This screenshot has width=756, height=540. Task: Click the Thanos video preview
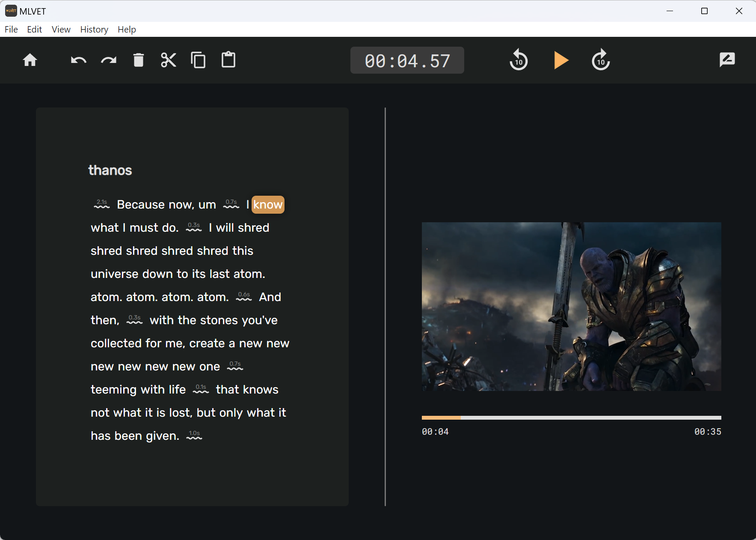pos(571,307)
